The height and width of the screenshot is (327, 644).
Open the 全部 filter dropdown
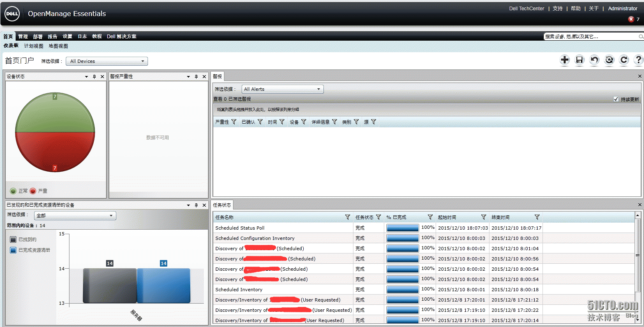point(75,216)
